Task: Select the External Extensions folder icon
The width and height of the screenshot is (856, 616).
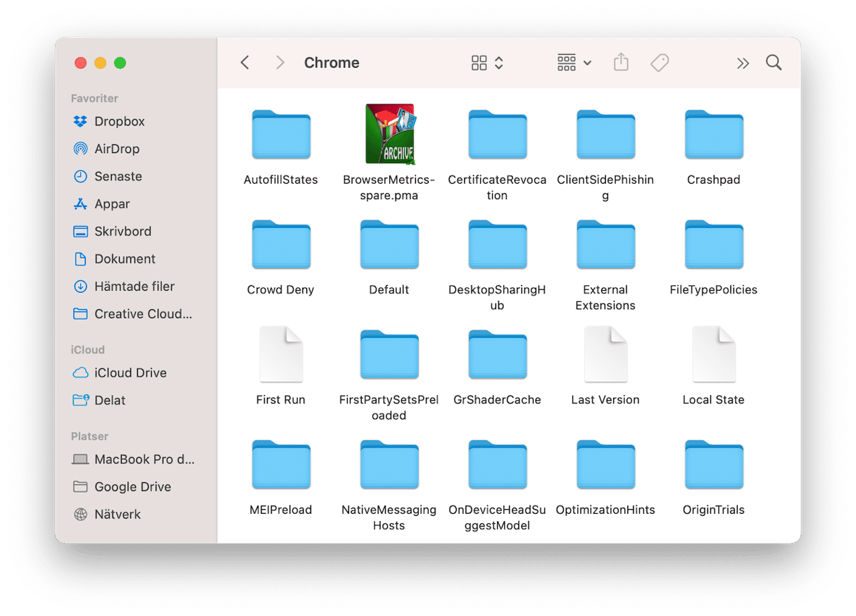Action: click(x=605, y=244)
